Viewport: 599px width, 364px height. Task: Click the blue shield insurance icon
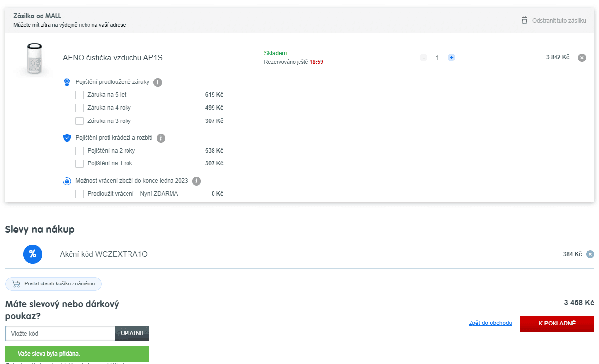click(67, 138)
